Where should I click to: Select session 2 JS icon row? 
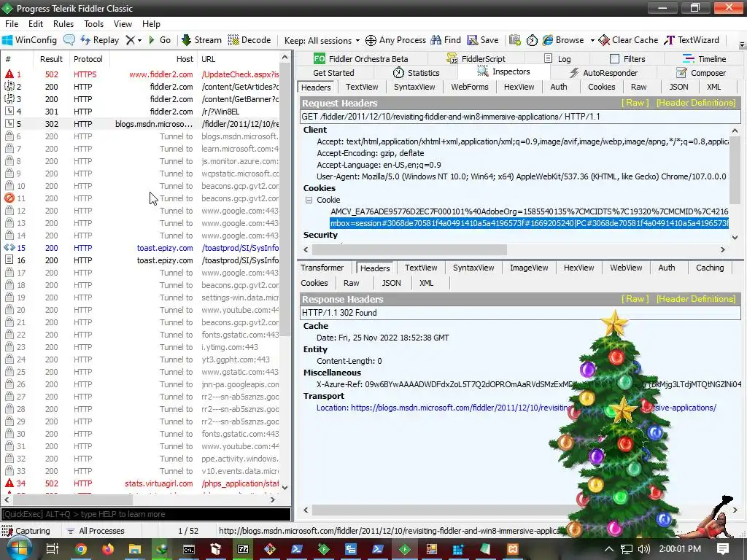point(142,87)
